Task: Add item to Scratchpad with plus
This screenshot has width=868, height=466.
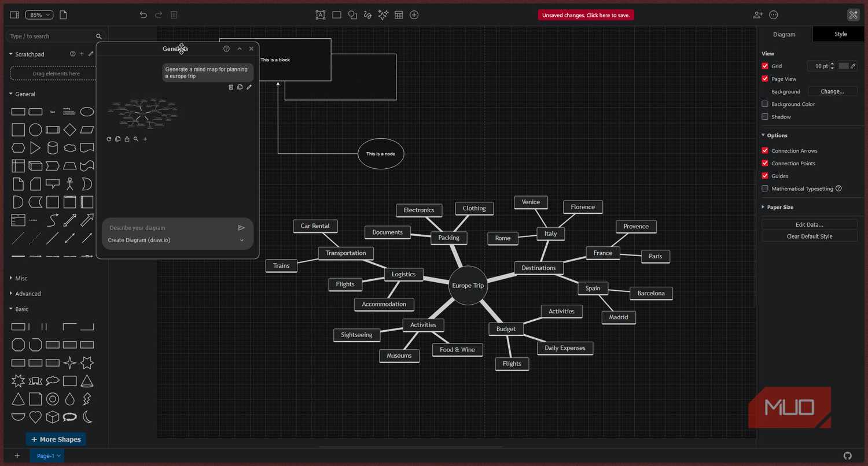Action: 82,54
